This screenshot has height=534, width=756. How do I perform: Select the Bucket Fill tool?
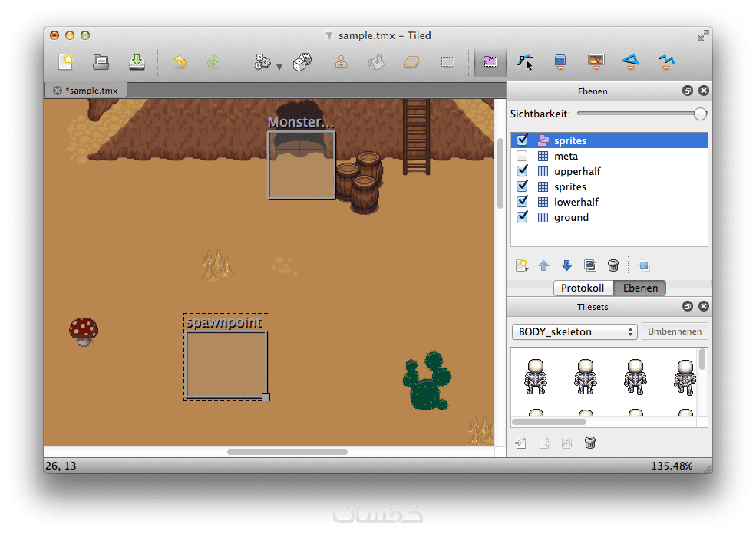376,62
